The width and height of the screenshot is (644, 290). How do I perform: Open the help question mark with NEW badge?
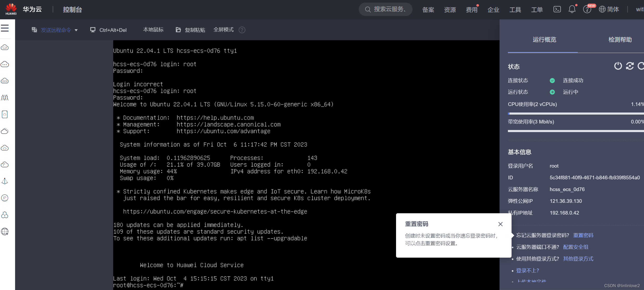click(587, 9)
